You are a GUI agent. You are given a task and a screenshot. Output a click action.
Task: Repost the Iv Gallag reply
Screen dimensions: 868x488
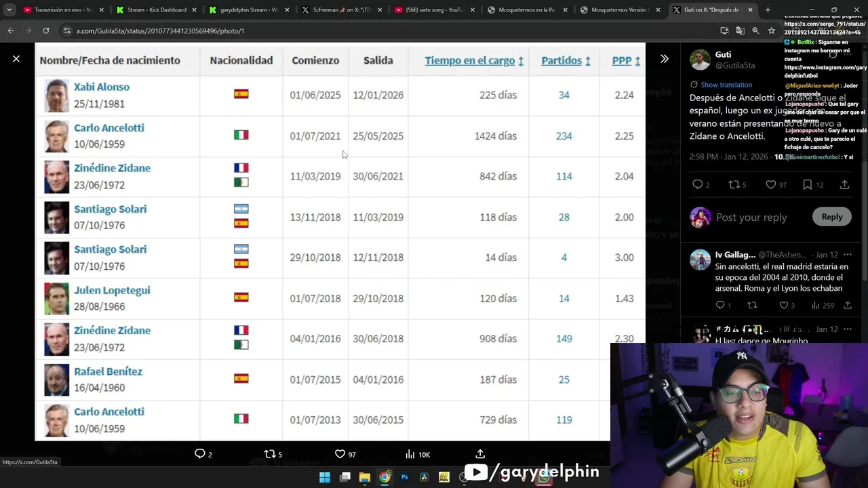tap(751, 306)
